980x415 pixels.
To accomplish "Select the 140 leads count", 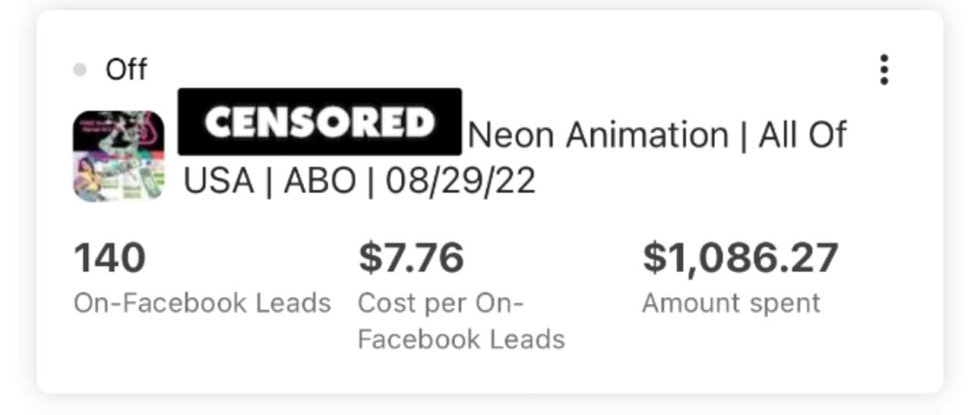I will [109, 258].
